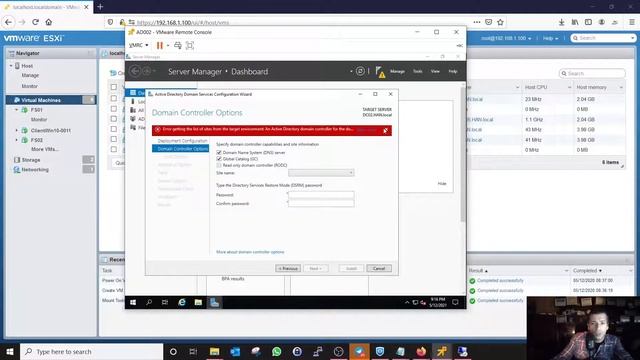Click Server Manager icon in the guest VM taskbar

pyautogui.click(x=214, y=302)
